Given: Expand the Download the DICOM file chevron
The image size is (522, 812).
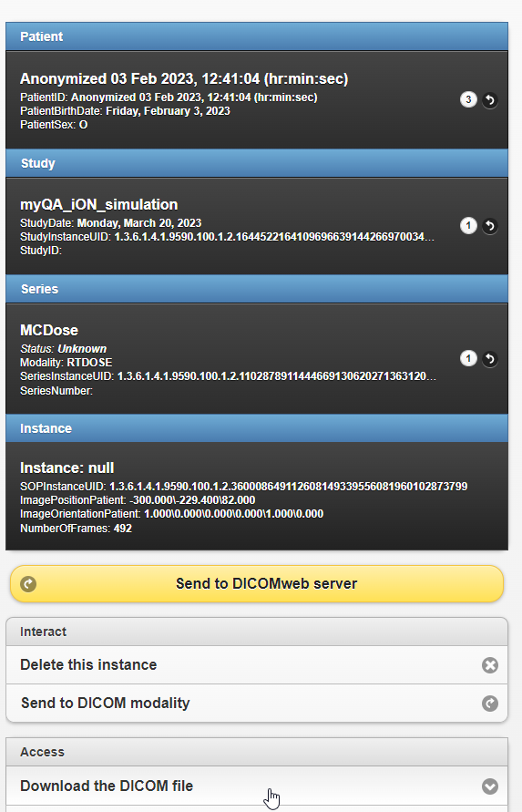Looking at the screenshot, I should pyautogui.click(x=490, y=786).
